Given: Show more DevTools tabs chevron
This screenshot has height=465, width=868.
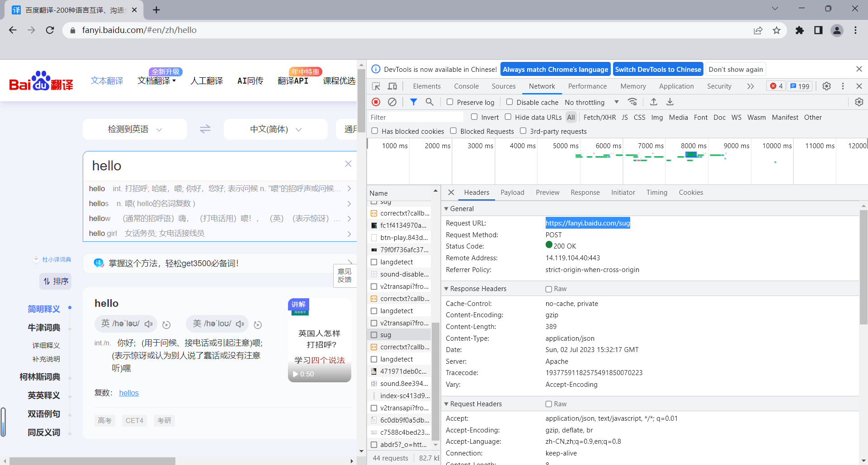Looking at the screenshot, I should click(750, 86).
